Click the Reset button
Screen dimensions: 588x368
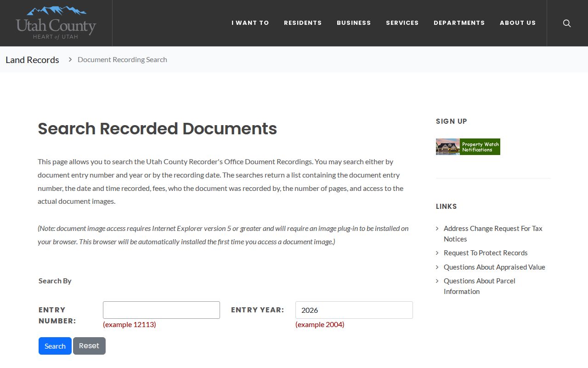point(89,346)
